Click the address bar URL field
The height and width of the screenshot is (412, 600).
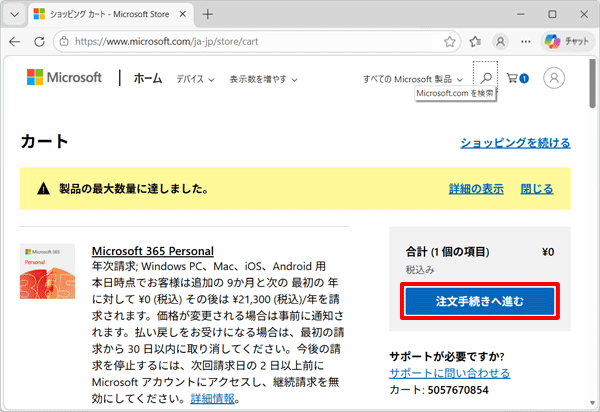tap(250, 42)
